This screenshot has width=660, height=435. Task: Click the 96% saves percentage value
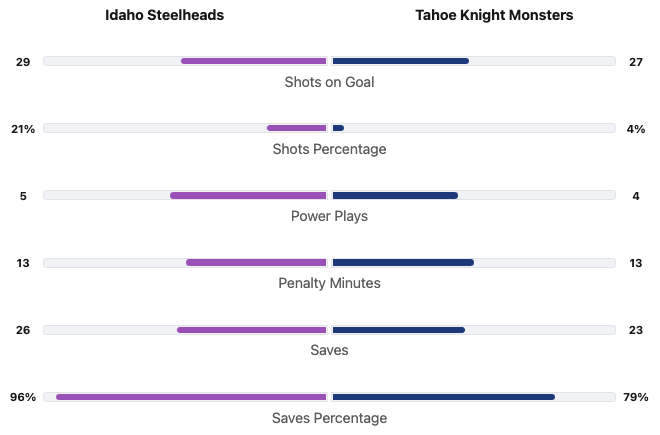(23, 397)
